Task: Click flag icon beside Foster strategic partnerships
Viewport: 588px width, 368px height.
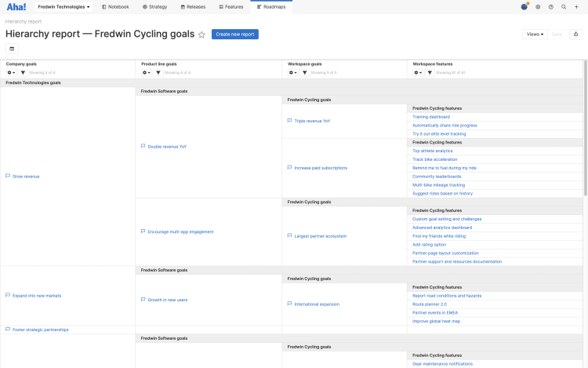Action: pos(8,330)
